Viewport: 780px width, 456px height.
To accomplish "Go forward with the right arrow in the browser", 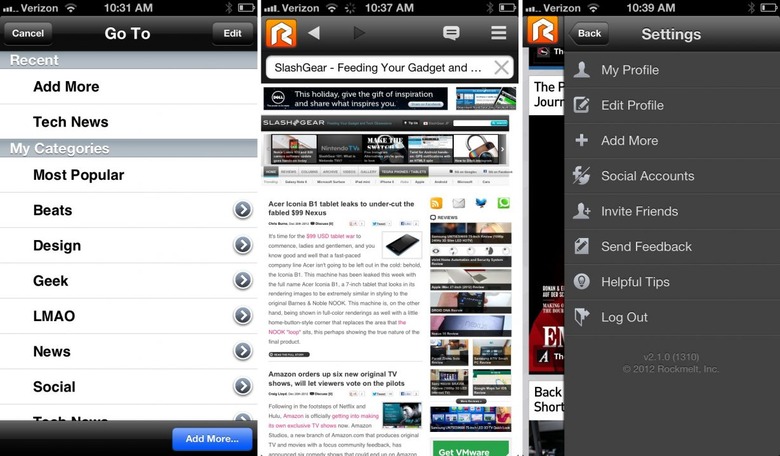I will (359, 33).
